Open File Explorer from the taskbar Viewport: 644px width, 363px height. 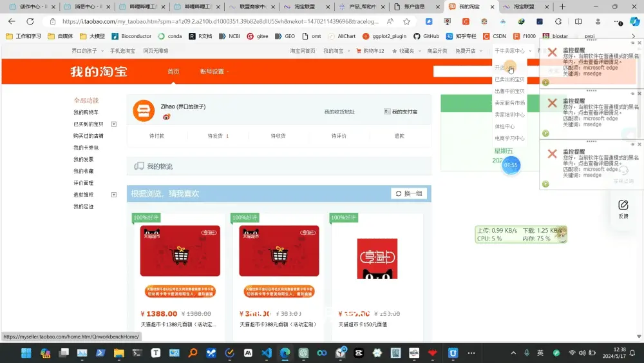119,353
